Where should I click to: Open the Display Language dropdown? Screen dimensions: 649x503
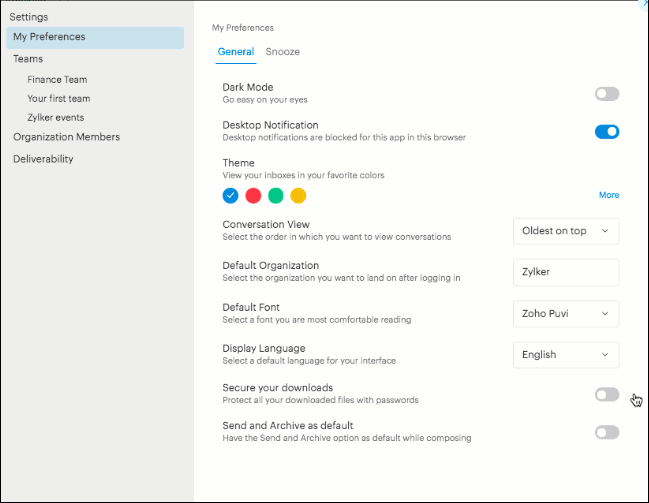(566, 355)
